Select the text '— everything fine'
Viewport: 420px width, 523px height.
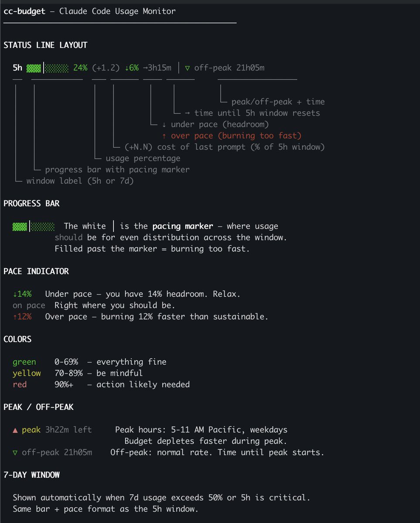[x=126, y=362]
